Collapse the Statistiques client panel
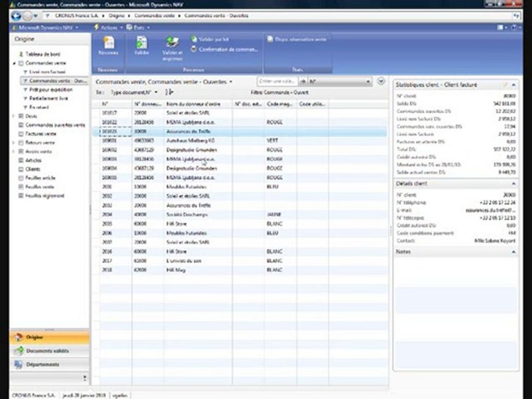The height and width of the screenshot is (399, 532). pos(513,85)
